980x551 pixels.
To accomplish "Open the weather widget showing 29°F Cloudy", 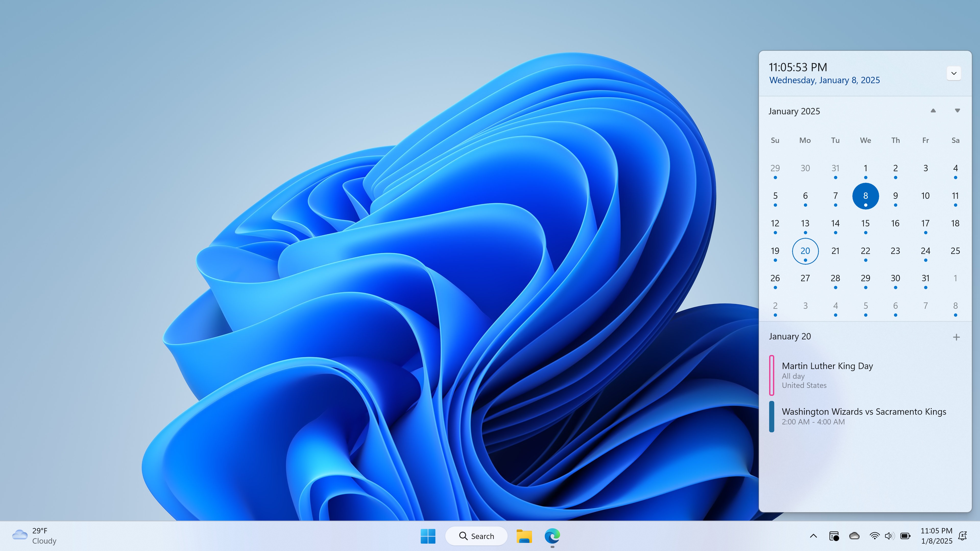I will point(34,536).
